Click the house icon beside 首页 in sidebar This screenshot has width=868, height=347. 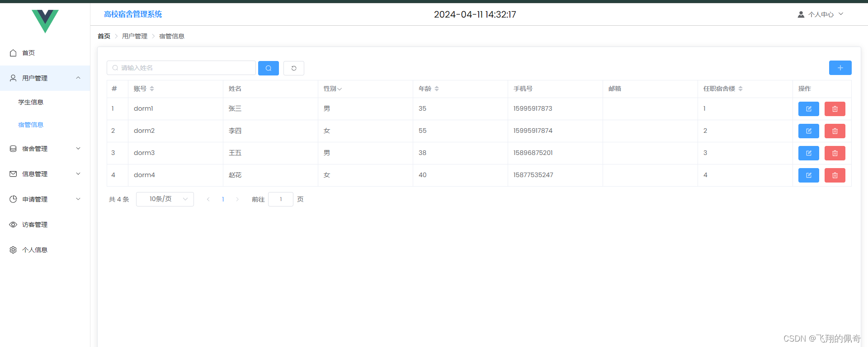[x=13, y=53]
